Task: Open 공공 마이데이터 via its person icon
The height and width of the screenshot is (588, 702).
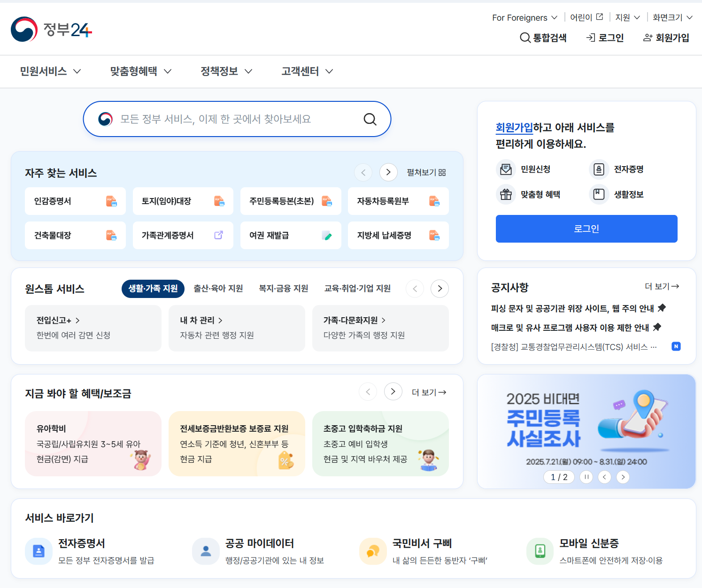Action: (205, 551)
